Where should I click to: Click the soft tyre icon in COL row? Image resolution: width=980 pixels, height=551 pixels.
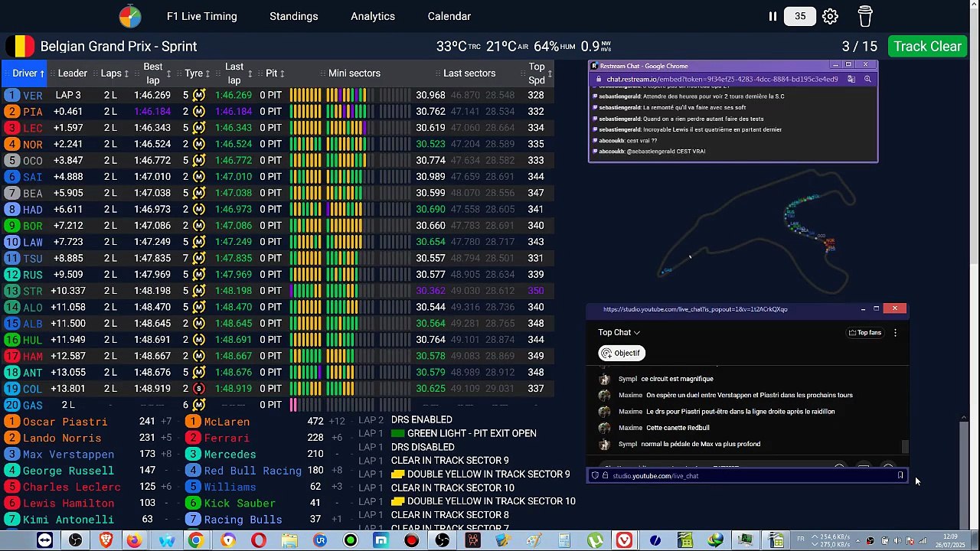pos(199,389)
